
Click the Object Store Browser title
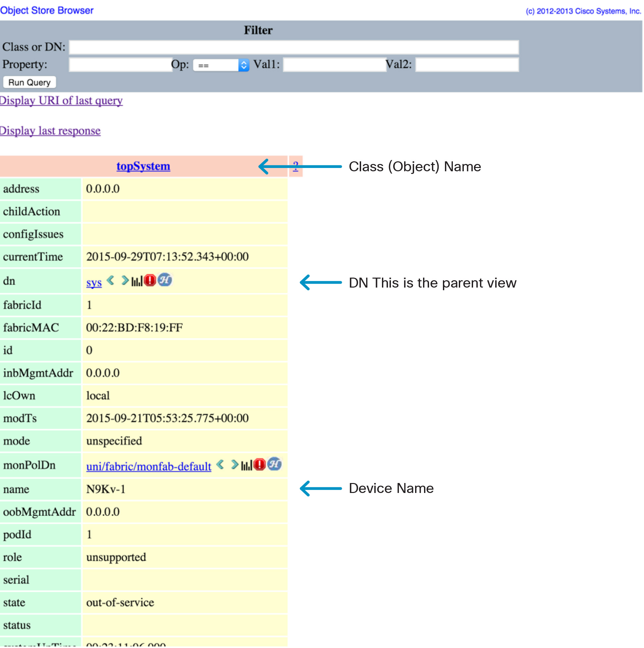pyautogui.click(x=47, y=10)
